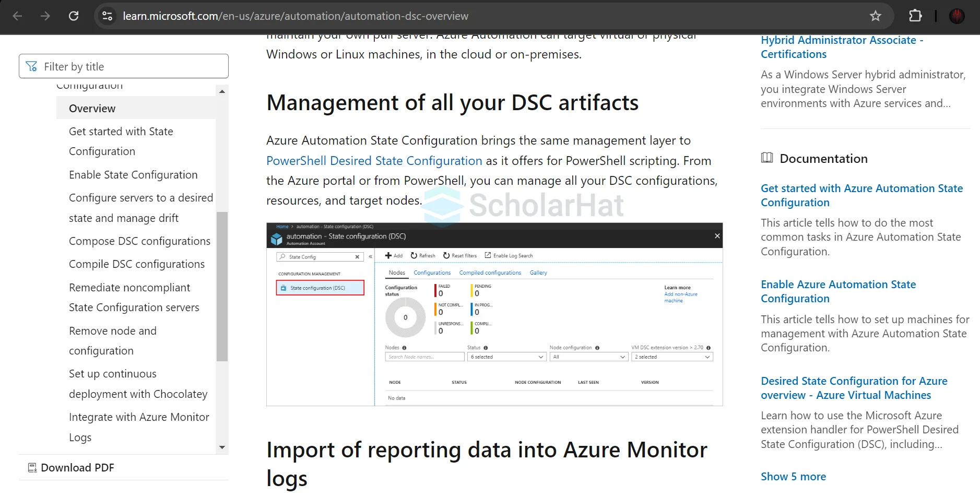The image size is (980, 496).
Task: Select Overview in the sidebar
Action: [x=136, y=108]
